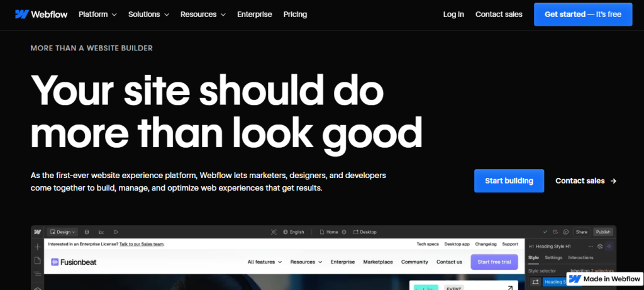This screenshot has width=644, height=290.
Task: Open the CMS database icon in designer toolbar
Action: [x=87, y=232]
